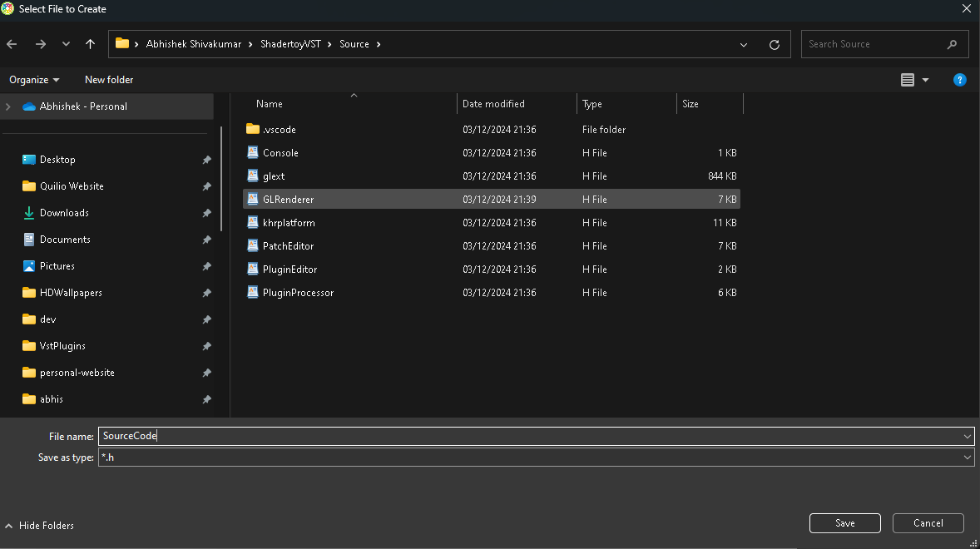Viewport: 980px width, 549px height.
Task: Open personal-website folder in sidebar
Action: tap(77, 373)
